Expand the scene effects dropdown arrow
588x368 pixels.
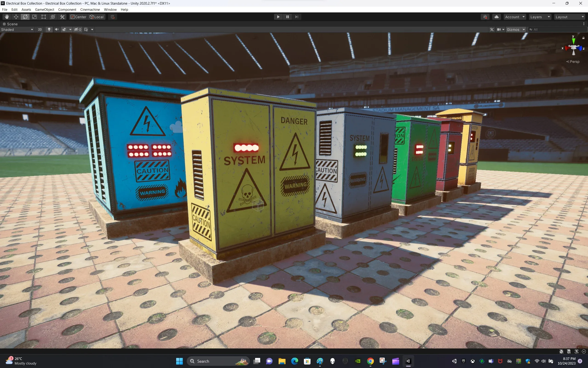70,29
